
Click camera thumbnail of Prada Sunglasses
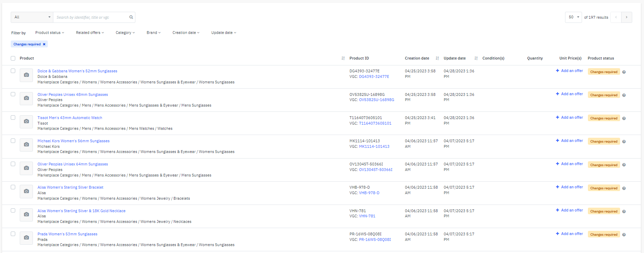point(26,238)
